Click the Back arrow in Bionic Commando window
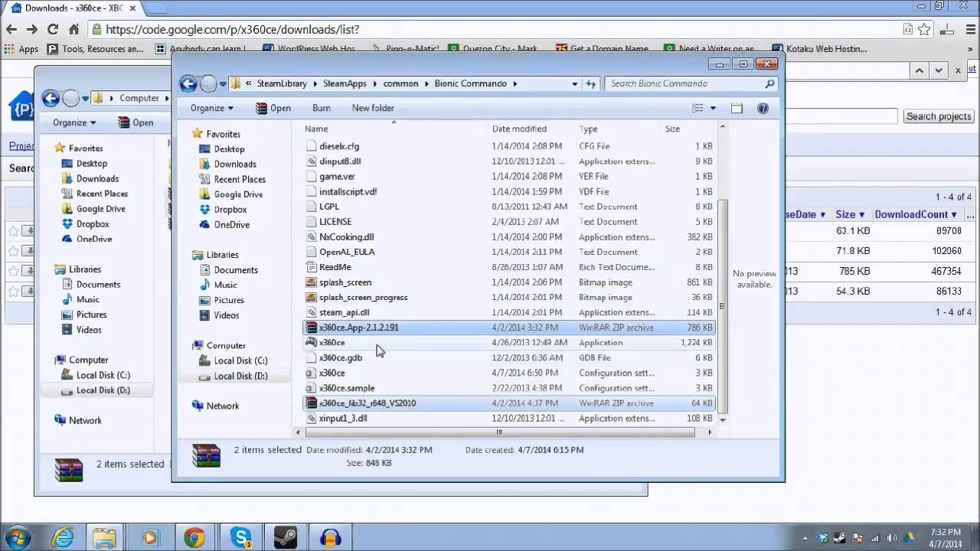Screen dimensions: 980x551 (188, 83)
